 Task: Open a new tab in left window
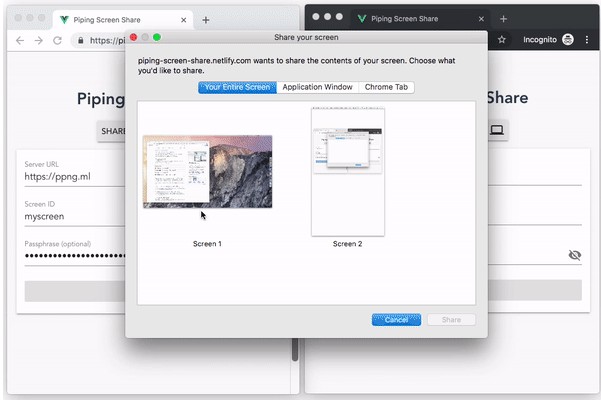(x=206, y=19)
